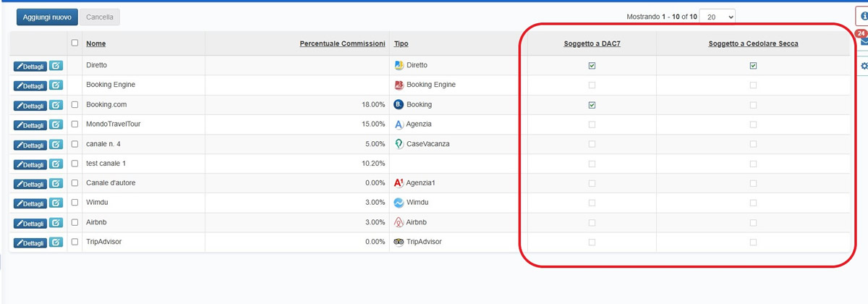Select the Booking.com row checkbox
Screen dimensions: 868x304
coord(75,105)
